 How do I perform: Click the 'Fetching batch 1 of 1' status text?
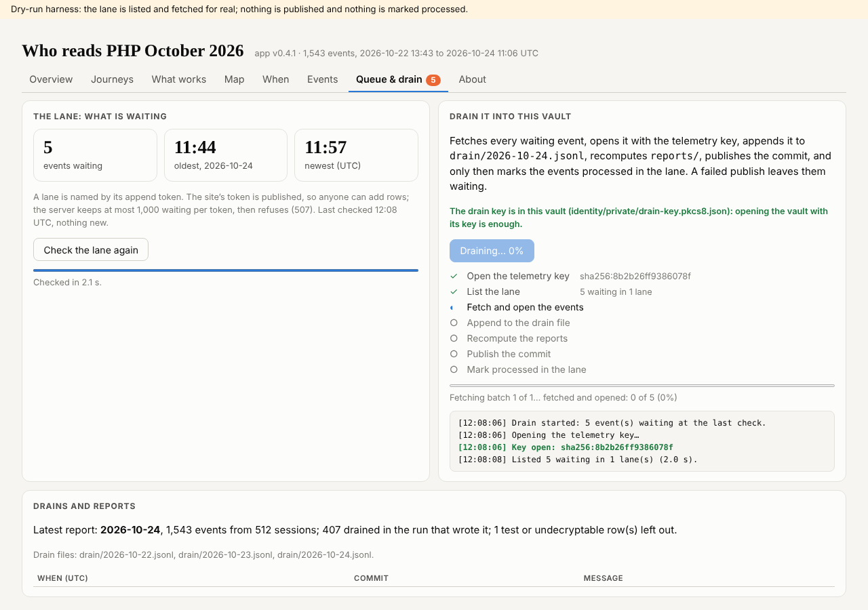coord(564,397)
